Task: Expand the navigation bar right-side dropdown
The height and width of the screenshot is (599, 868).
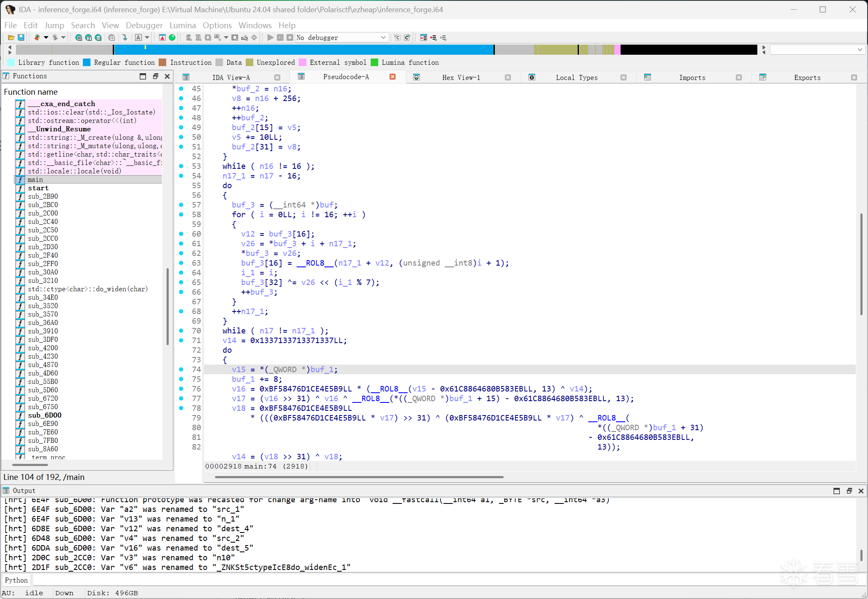Action: (x=860, y=50)
